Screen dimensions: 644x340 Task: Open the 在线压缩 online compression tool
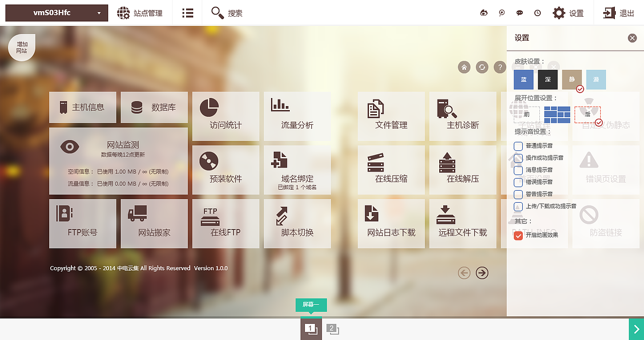[391, 170]
